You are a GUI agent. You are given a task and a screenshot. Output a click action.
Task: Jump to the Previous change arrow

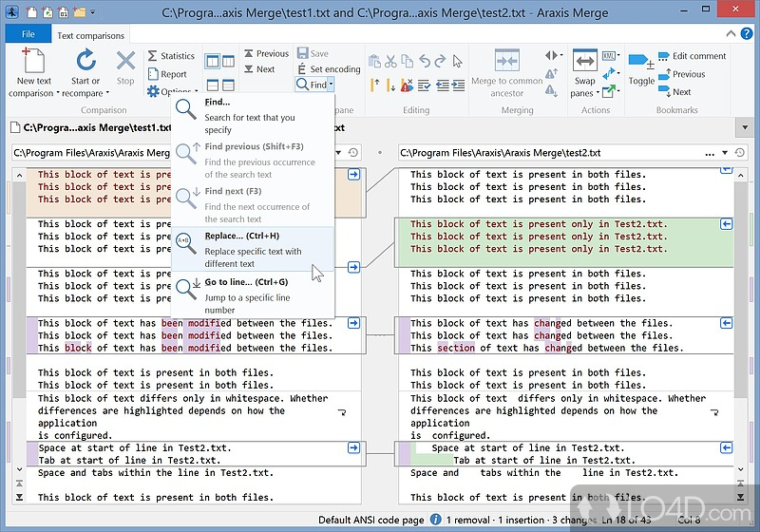tap(249, 54)
